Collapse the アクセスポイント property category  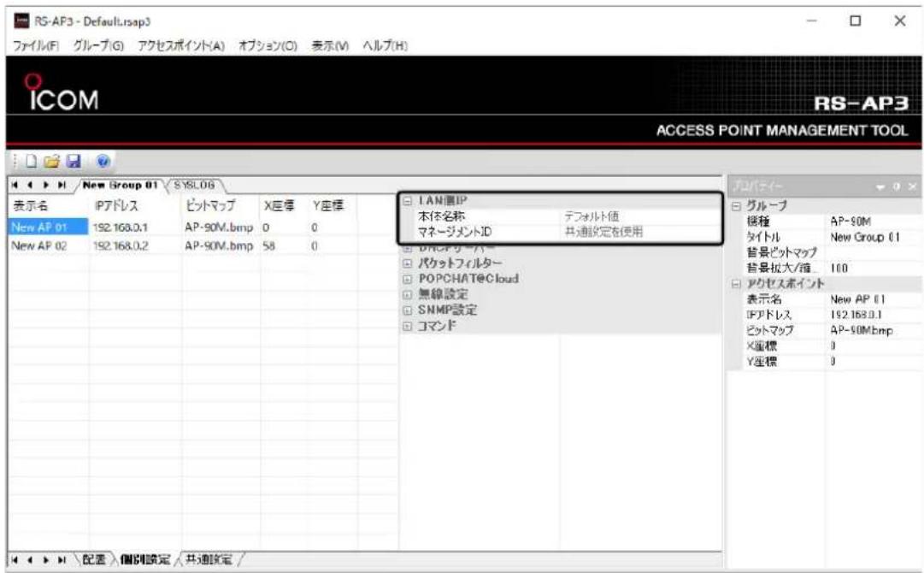point(736,284)
